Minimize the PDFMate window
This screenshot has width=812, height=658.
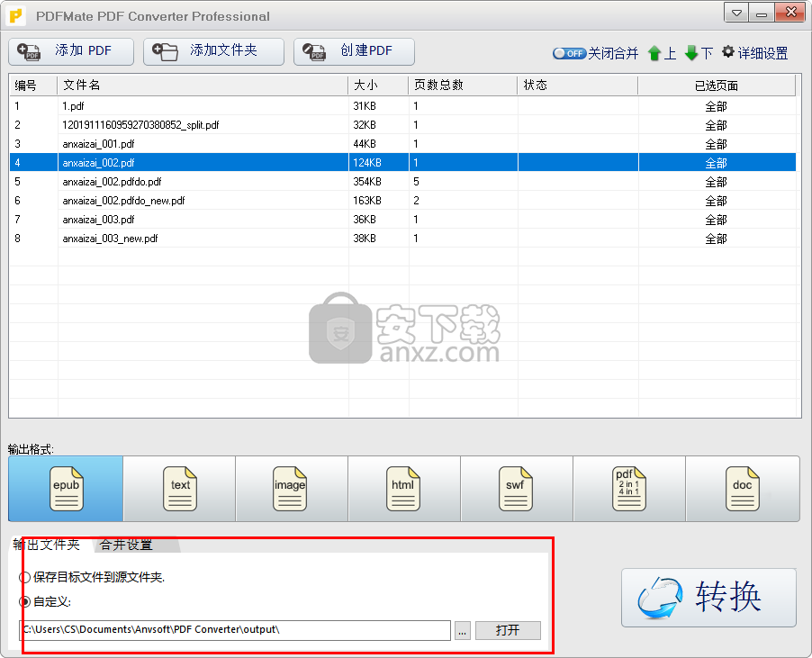click(x=762, y=13)
